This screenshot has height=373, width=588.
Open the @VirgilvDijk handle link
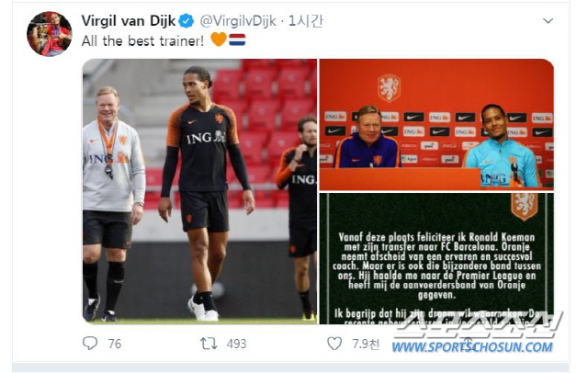238,21
